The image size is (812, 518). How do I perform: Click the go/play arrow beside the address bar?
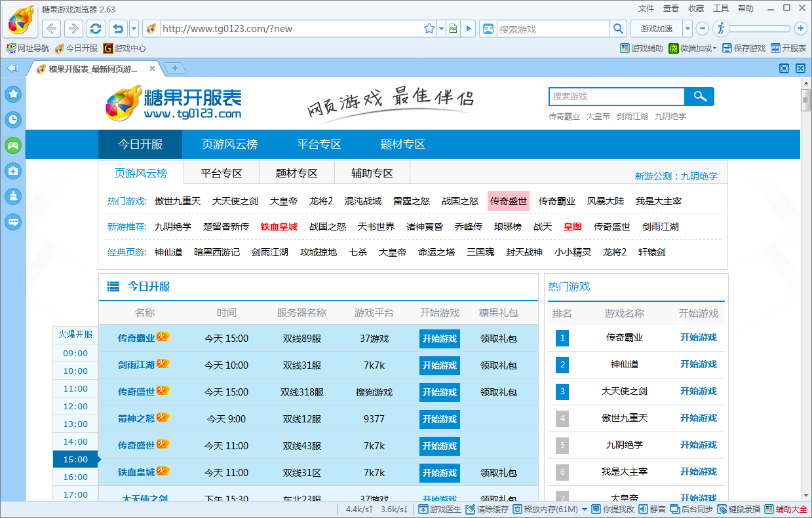(x=468, y=29)
